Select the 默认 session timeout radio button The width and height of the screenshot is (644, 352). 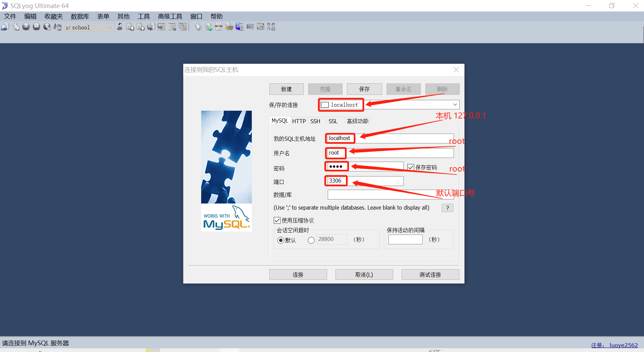coord(280,240)
